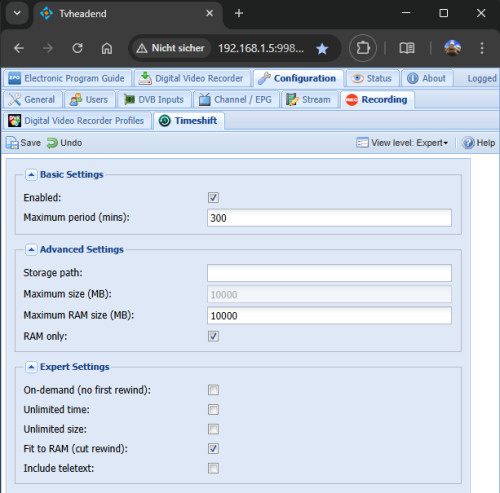Collapse the Advanced Settings section
This screenshot has height=493, width=500.
pyautogui.click(x=31, y=249)
